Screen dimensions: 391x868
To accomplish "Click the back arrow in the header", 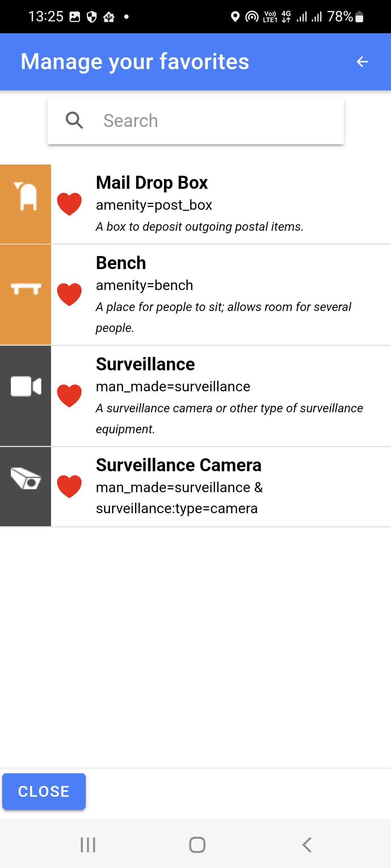I will point(362,62).
